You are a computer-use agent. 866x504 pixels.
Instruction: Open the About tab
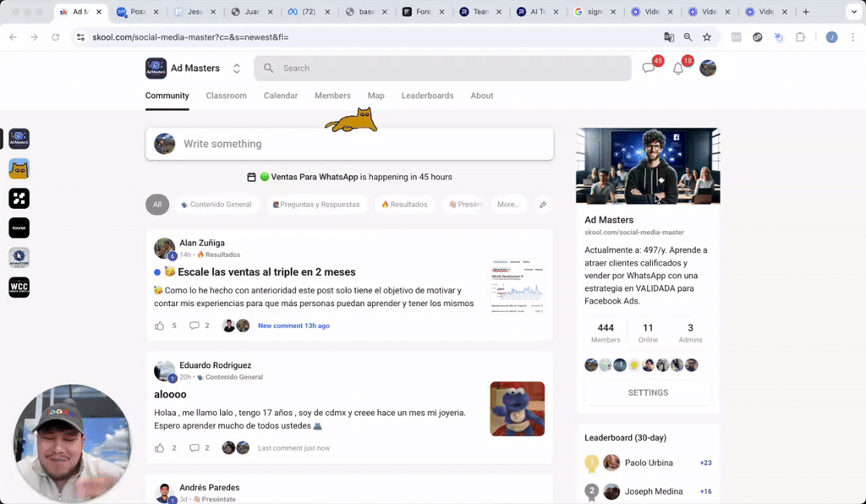click(x=481, y=96)
